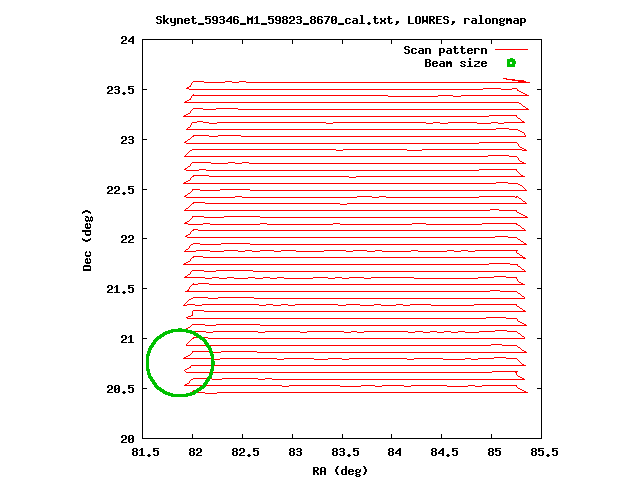Viewport: 640px width, 480px height.
Task: Click the y-axis tick label 21.5
Action: coord(120,289)
